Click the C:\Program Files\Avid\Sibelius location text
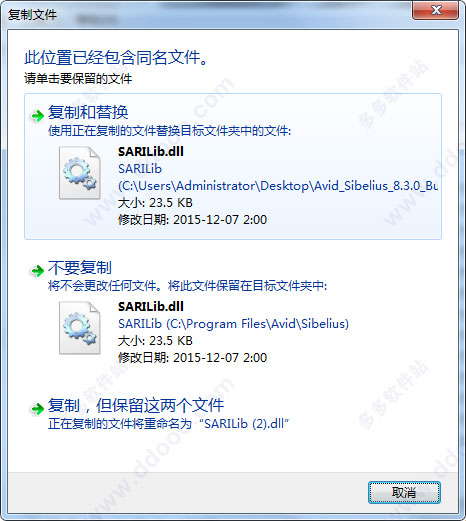This screenshot has width=466, height=521. pos(257,324)
